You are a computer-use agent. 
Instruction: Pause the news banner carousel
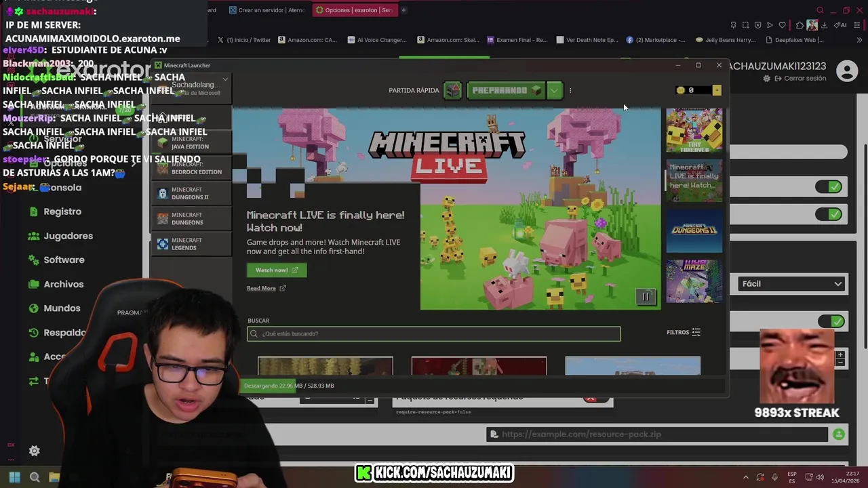[x=646, y=296]
